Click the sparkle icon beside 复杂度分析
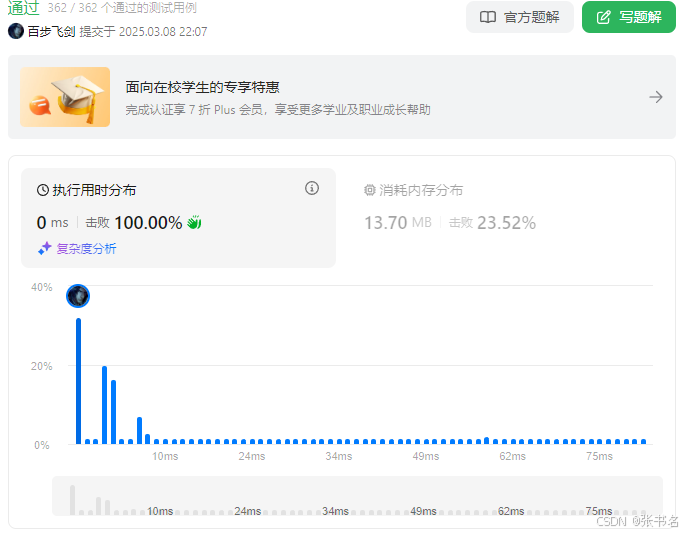The image size is (687, 535). tap(45, 248)
